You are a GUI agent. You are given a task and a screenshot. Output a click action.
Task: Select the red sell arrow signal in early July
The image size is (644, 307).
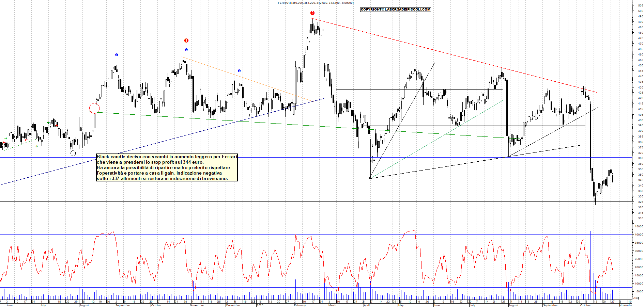tap(56, 125)
